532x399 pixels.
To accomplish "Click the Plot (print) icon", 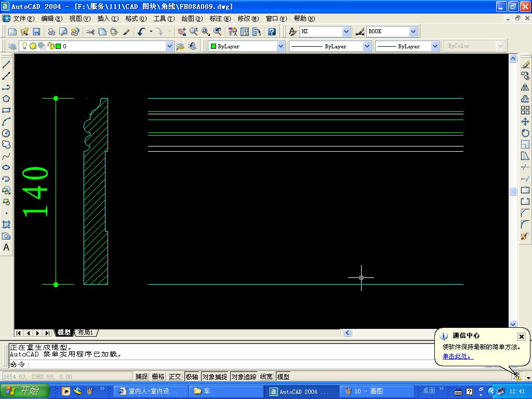I will 51,32.
